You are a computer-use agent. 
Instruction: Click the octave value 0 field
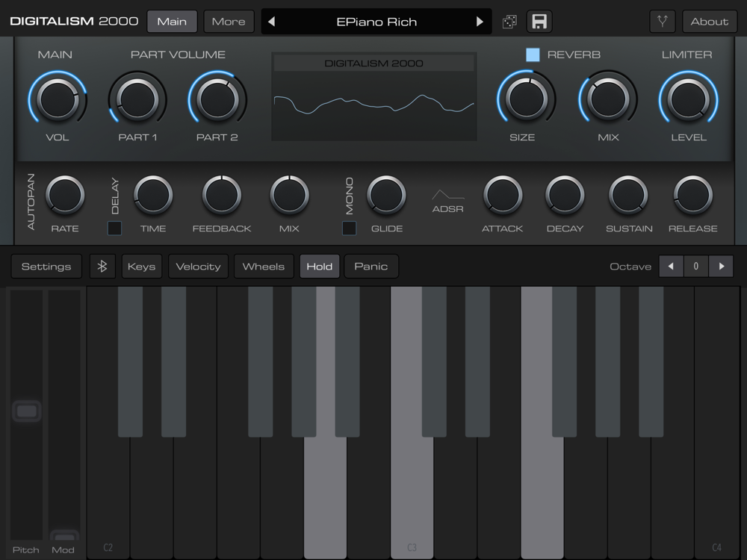696,267
